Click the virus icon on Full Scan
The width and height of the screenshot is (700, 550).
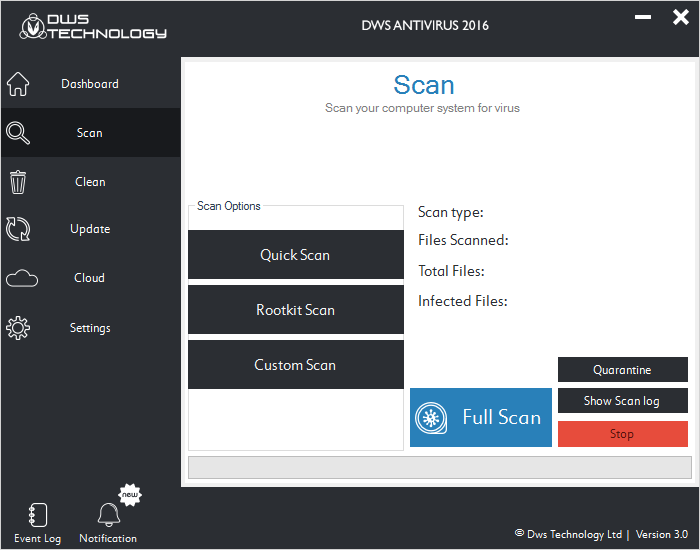click(x=431, y=418)
